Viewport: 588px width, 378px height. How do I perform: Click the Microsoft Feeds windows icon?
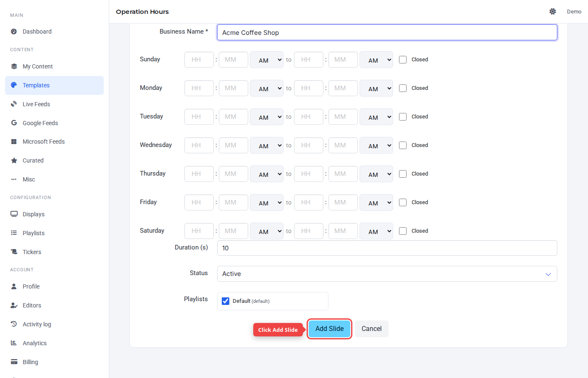(x=14, y=142)
